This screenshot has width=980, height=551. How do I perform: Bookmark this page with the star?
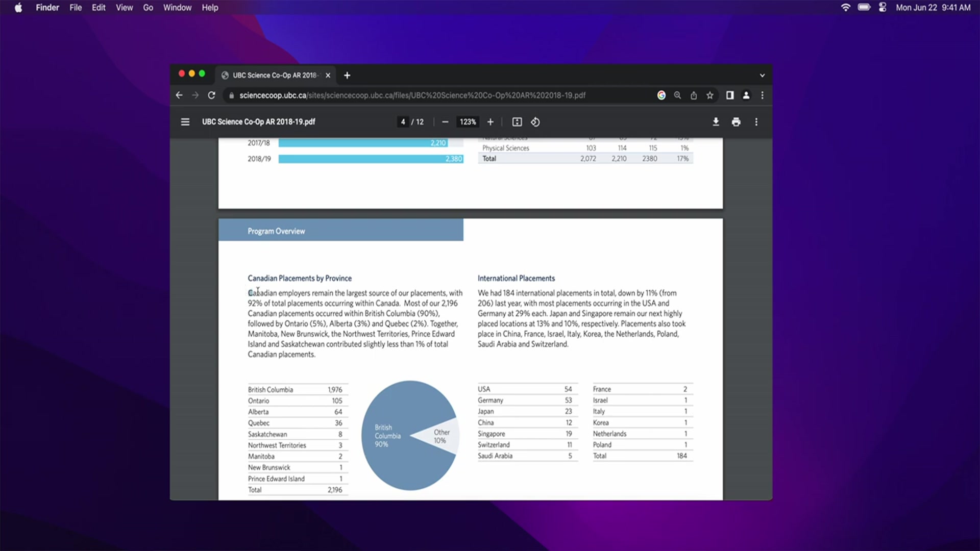(709, 95)
